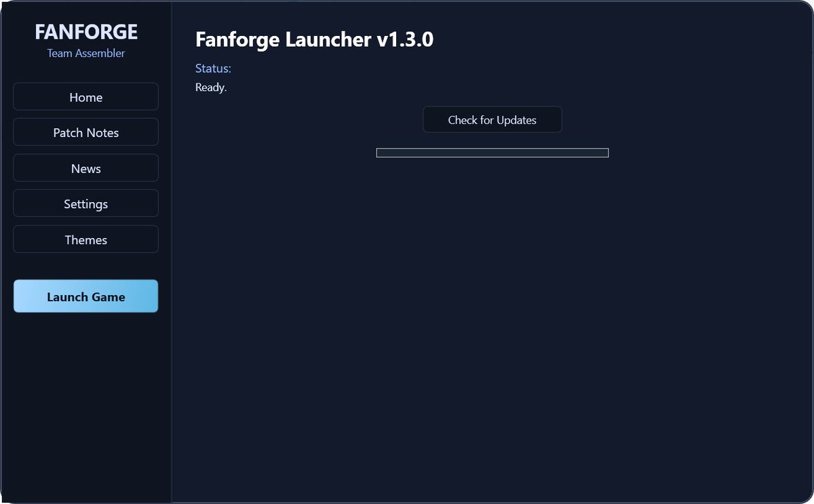This screenshot has height=504, width=814.
Task: Open the Settings page
Action: [85, 203]
